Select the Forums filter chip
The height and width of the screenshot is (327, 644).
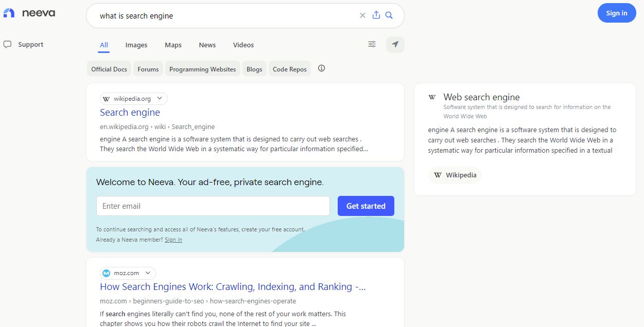pyautogui.click(x=148, y=69)
